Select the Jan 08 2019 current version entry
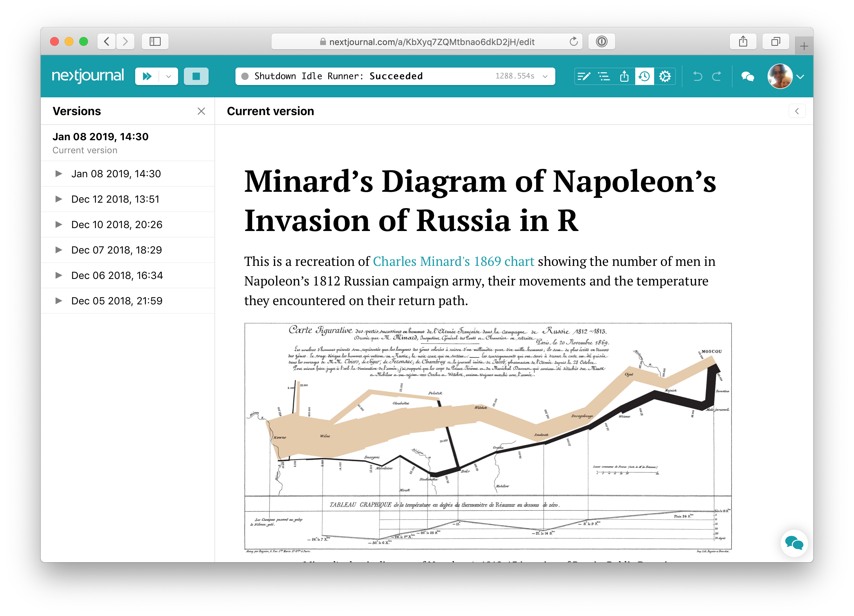Image resolution: width=854 pixels, height=616 pixels. [128, 143]
